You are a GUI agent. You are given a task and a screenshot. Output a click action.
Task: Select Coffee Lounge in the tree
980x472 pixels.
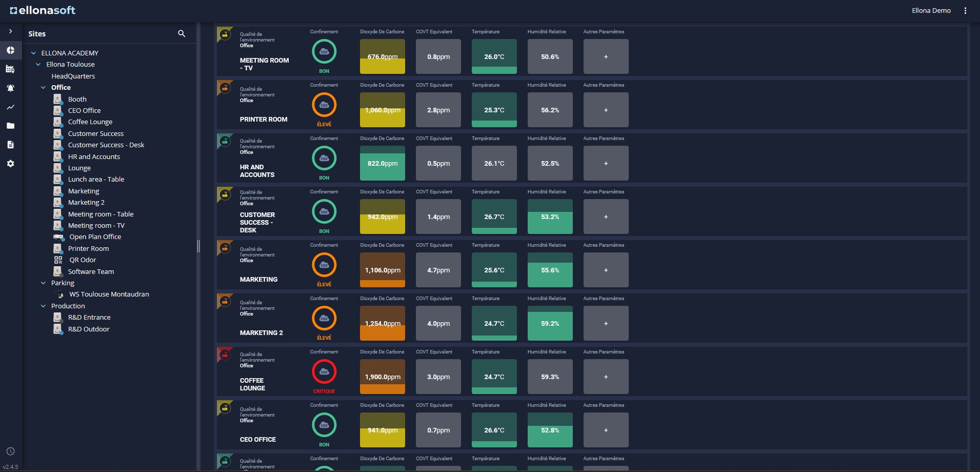[90, 122]
